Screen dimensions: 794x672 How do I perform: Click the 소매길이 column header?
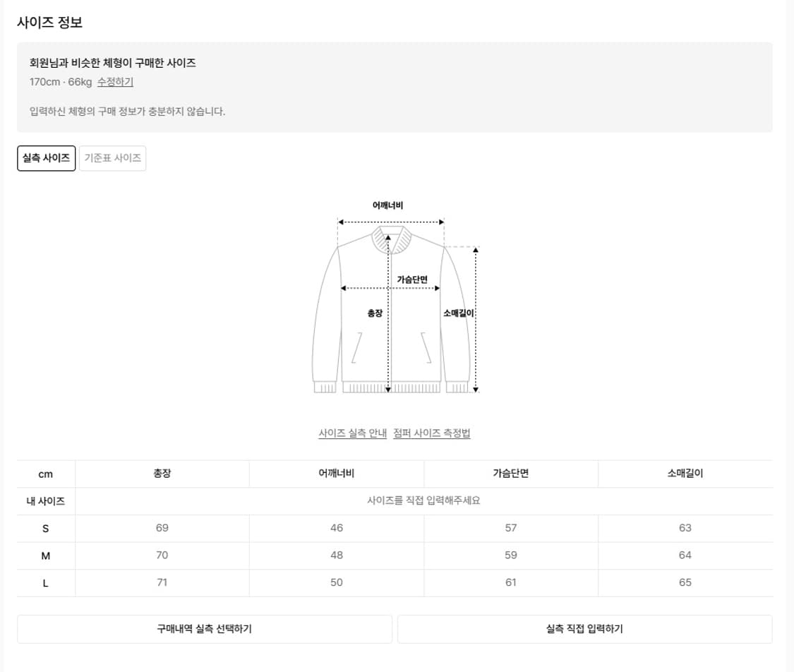click(685, 474)
